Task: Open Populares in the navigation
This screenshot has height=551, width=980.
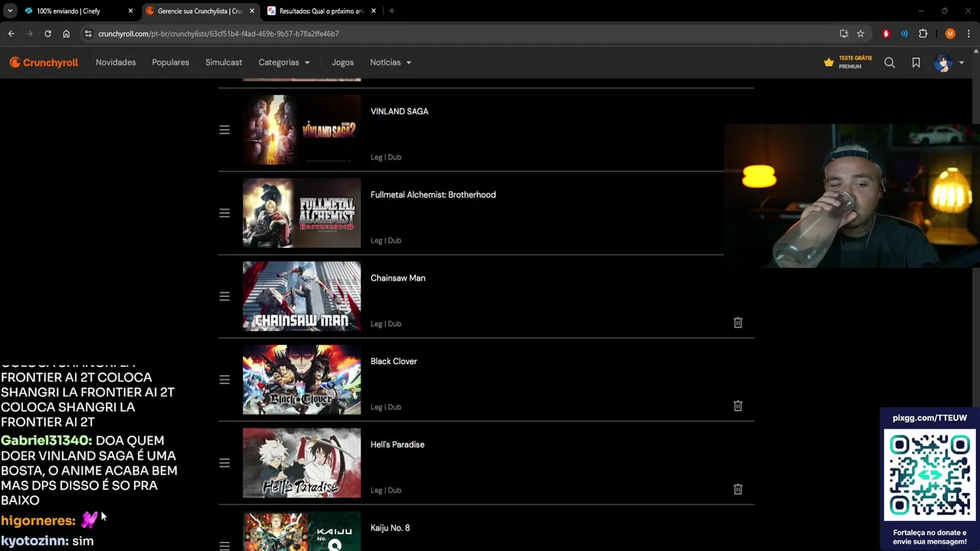Action: tap(171, 63)
